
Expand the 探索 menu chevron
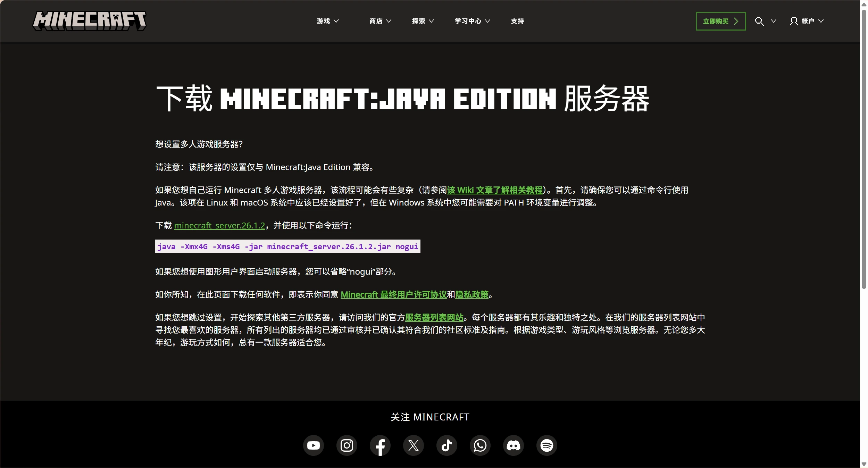[431, 21]
